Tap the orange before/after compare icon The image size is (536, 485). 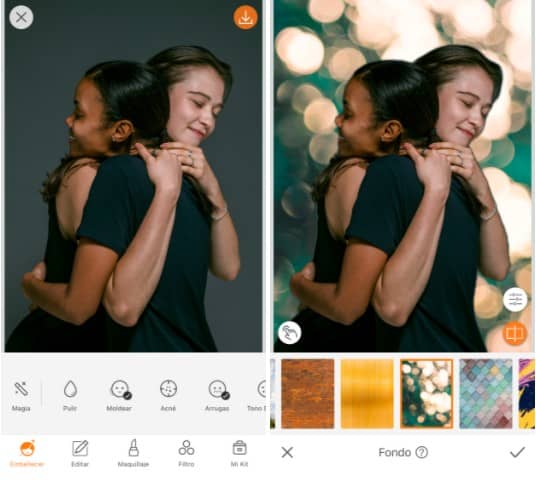pos(514,334)
